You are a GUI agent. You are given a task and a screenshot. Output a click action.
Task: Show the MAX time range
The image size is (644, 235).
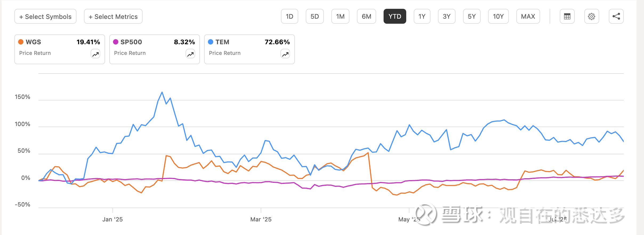(x=528, y=17)
